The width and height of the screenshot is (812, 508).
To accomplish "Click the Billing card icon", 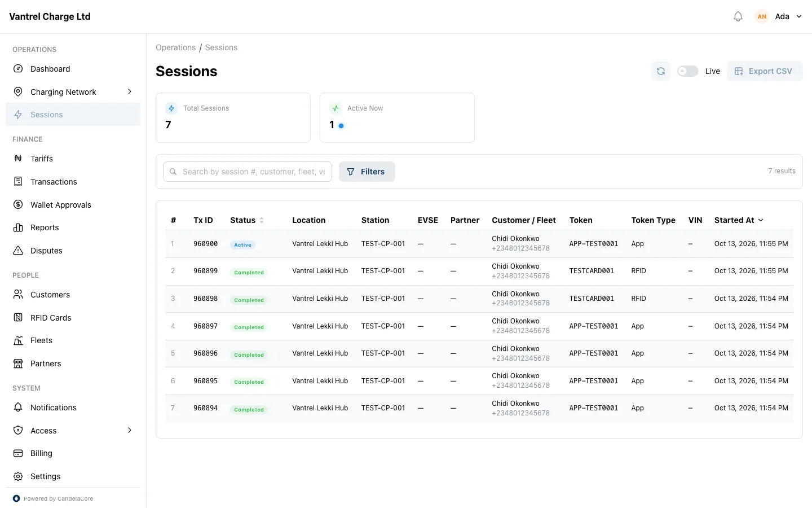I will 18,453.
